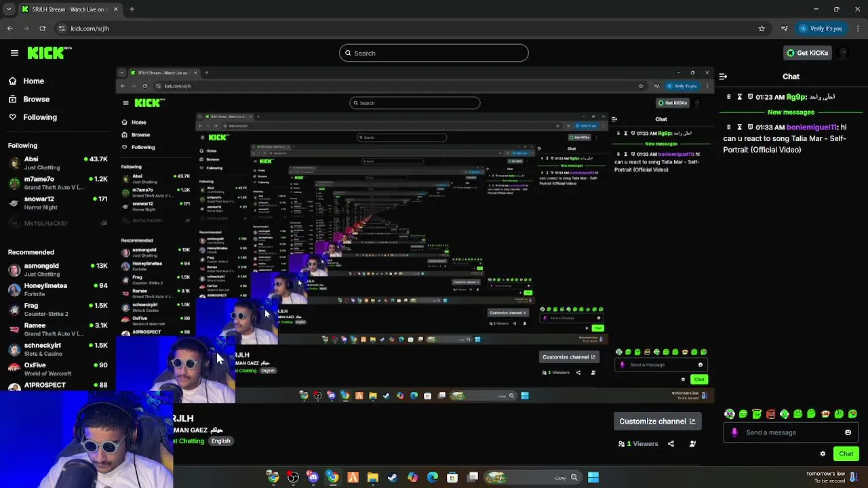The height and width of the screenshot is (488, 868).
Task: Open browser media controls icon
Action: 785,28
